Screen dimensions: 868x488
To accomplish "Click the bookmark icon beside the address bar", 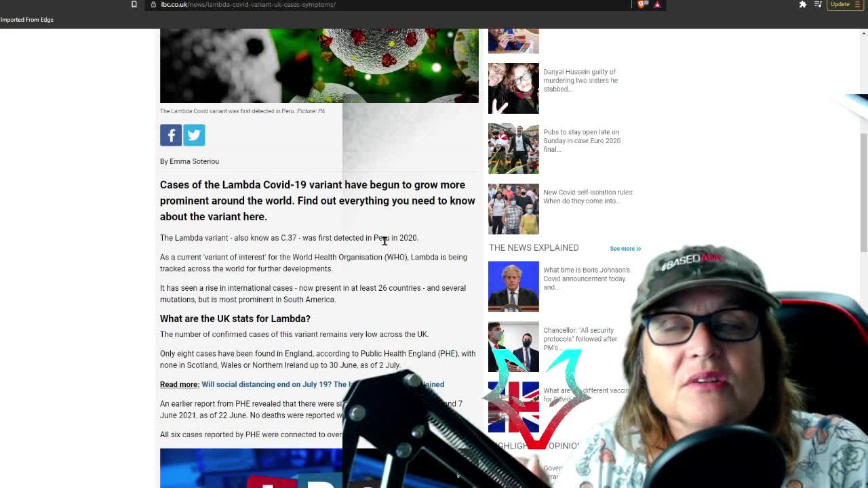I will click(x=134, y=4).
